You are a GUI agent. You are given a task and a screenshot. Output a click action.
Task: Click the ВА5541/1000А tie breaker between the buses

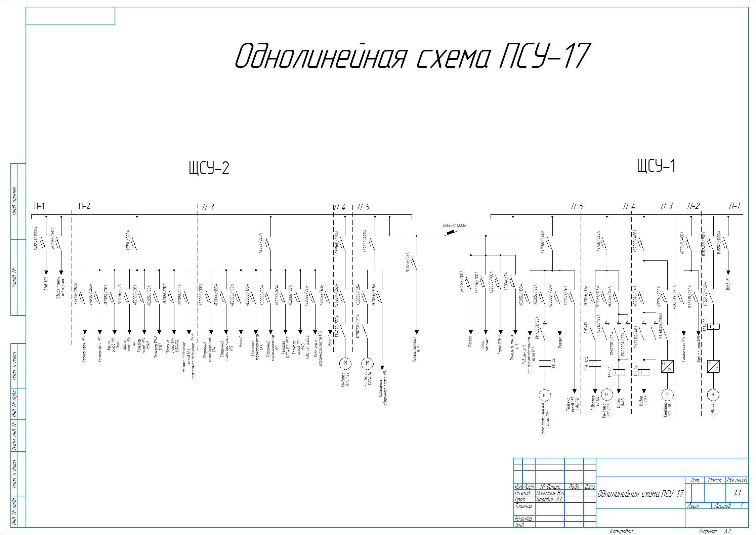tap(451, 233)
